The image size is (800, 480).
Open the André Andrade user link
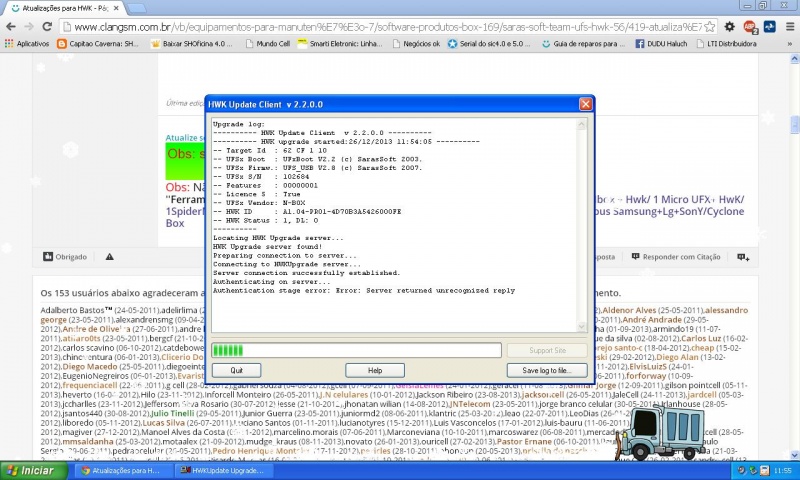point(652,320)
